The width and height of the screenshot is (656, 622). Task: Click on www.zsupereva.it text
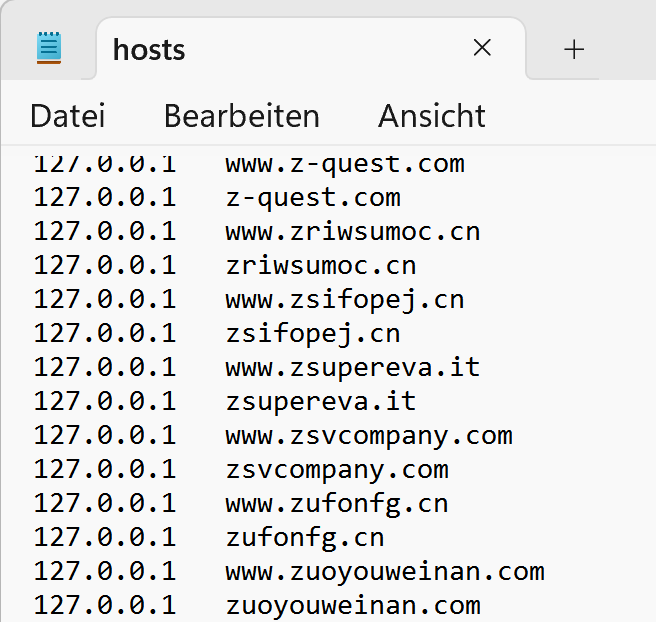[353, 368]
